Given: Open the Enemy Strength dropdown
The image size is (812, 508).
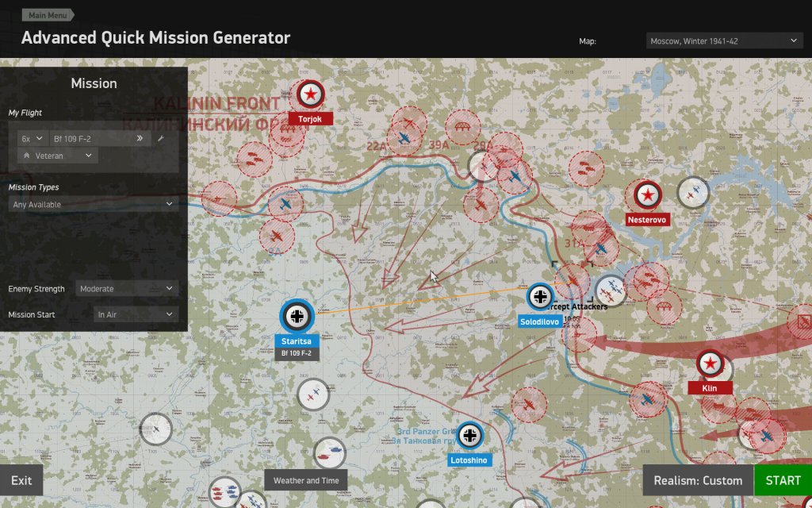Looking at the screenshot, I should point(127,289).
